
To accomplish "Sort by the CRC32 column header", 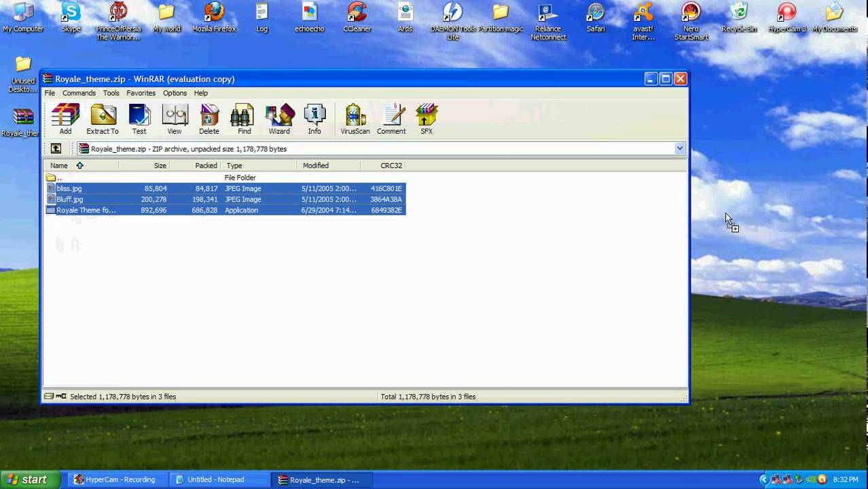I will [383, 166].
